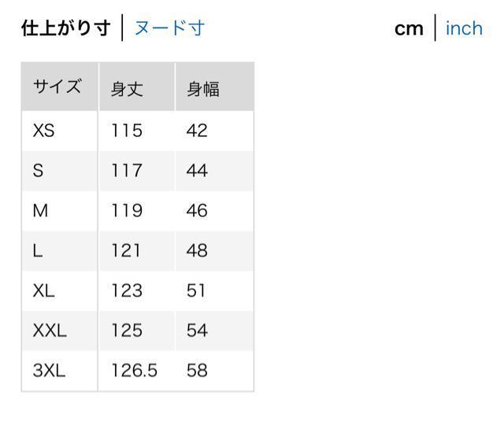Image resolution: width=504 pixels, height=421 pixels.
Task: Click the 身丈 column header
Action: [127, 88]
